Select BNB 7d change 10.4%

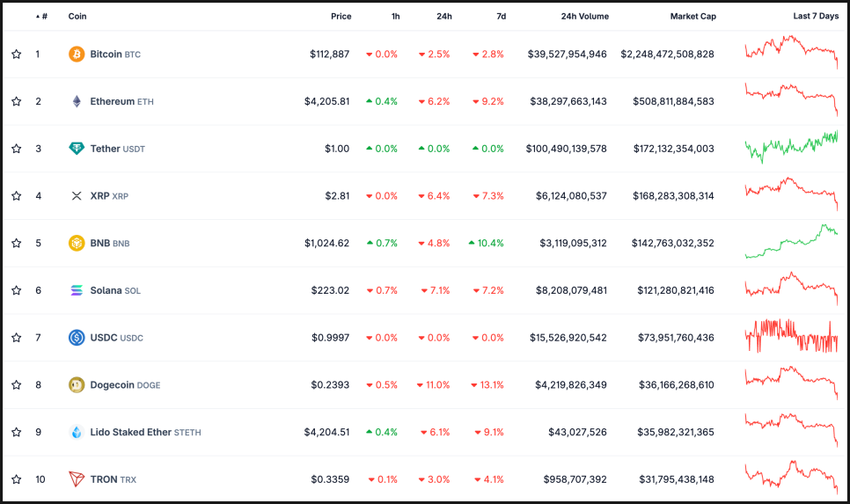(487, 243)
